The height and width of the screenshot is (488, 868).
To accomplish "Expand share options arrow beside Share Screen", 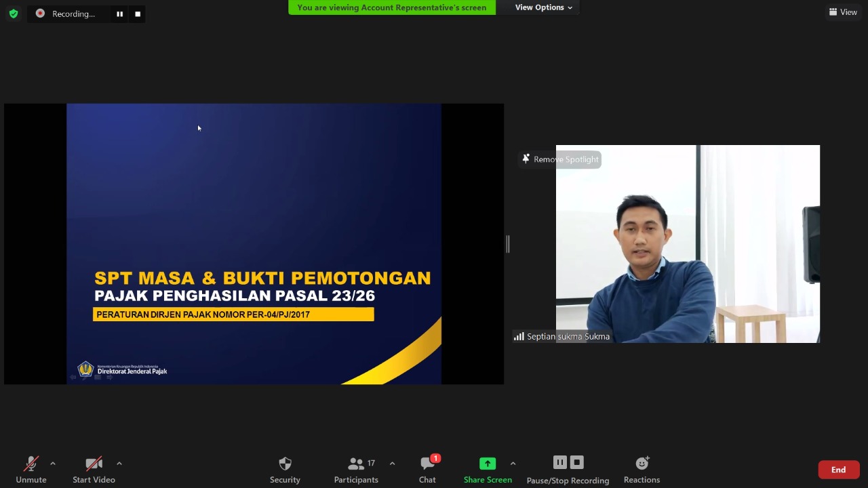I will pos(513,464).
